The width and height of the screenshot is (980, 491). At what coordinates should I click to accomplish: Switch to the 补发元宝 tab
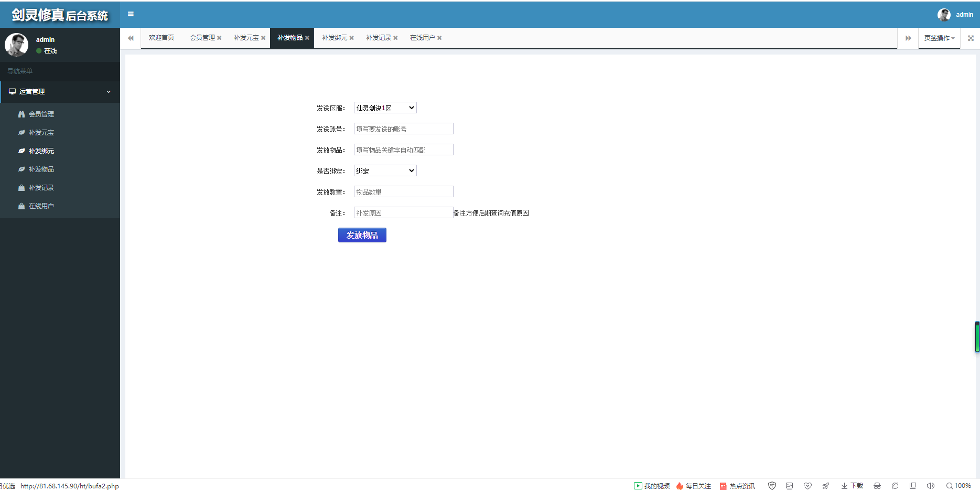click(246, 38)
